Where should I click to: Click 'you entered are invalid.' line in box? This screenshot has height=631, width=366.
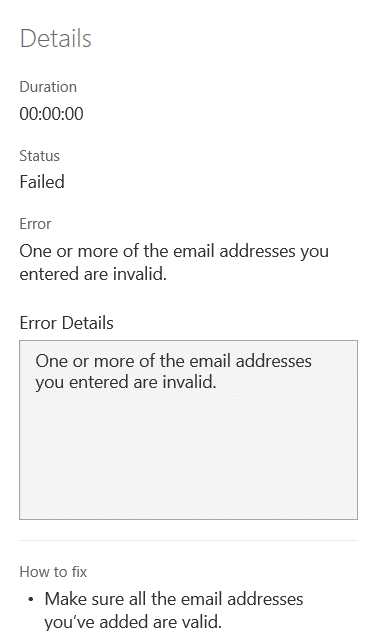(x=126, y=382)
